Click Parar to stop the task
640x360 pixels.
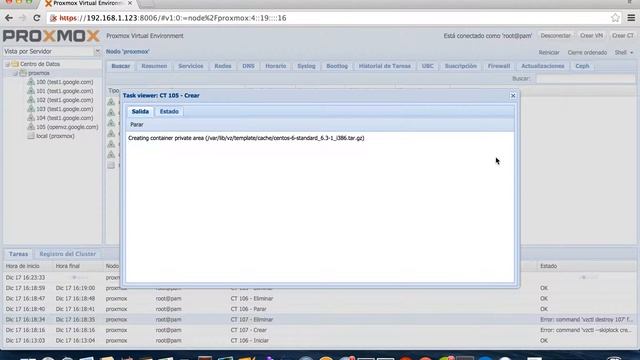137,124
